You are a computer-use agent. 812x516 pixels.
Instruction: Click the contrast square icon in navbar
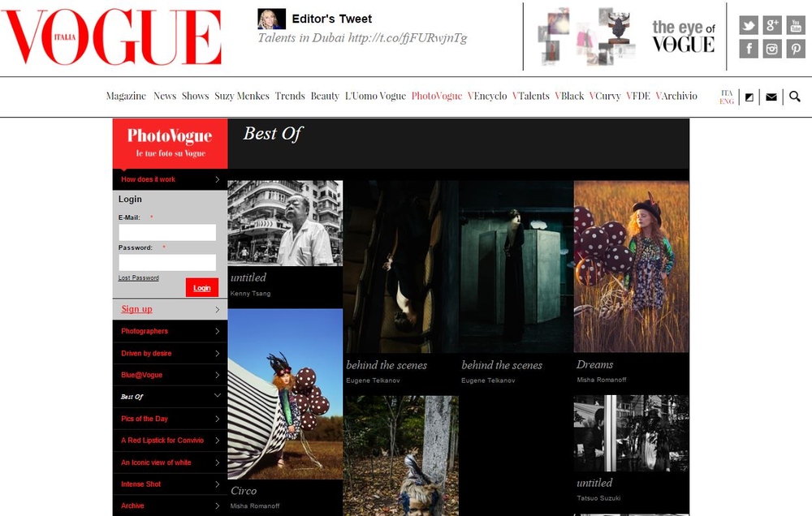[x=749, y=97]
